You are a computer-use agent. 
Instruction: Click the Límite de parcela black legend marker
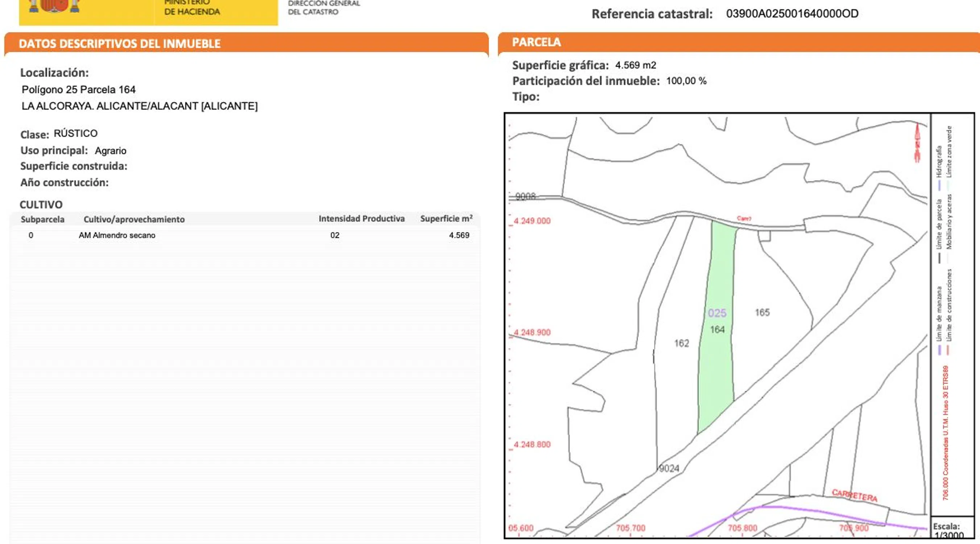point(939,258)
